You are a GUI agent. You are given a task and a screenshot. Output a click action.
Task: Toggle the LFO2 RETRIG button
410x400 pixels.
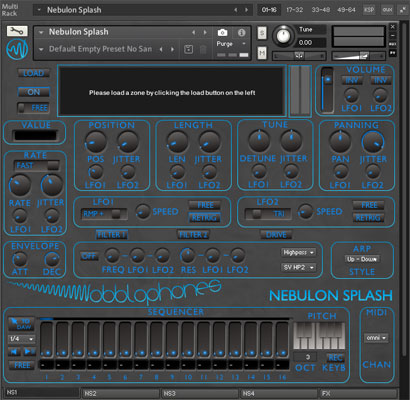click(x=369, y=218)
